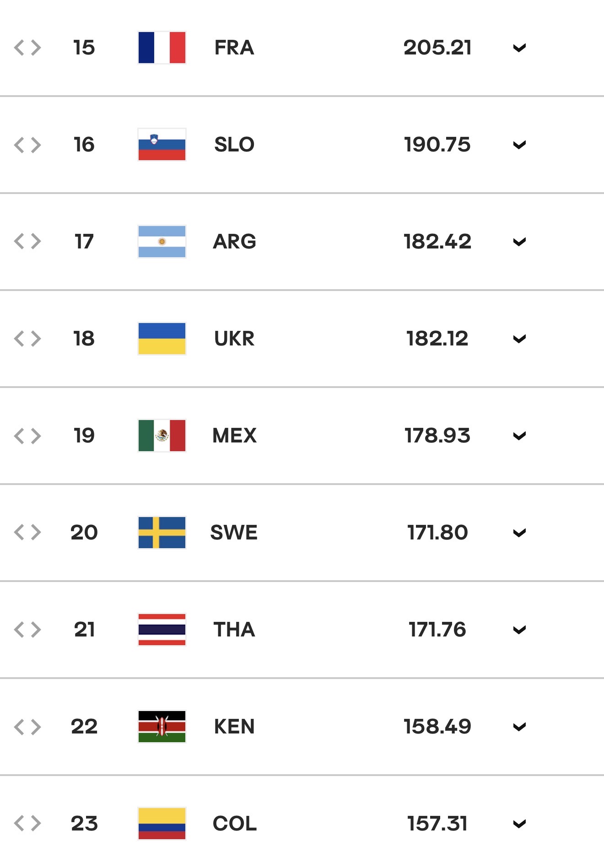
Task: Select the SWE team name
Action: click(x=234, y=533)
